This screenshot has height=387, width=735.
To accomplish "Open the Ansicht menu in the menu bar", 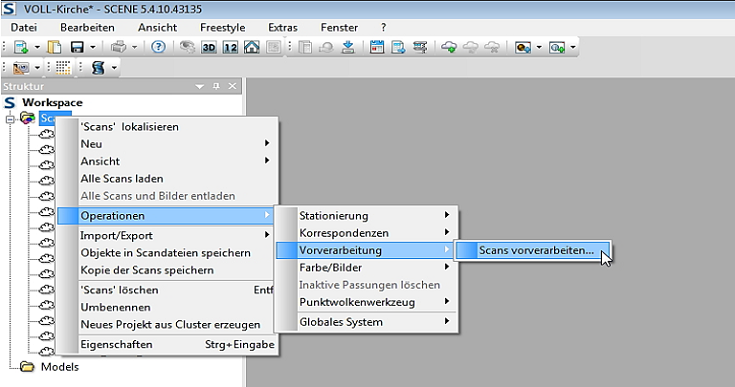I will click(158, 28).
